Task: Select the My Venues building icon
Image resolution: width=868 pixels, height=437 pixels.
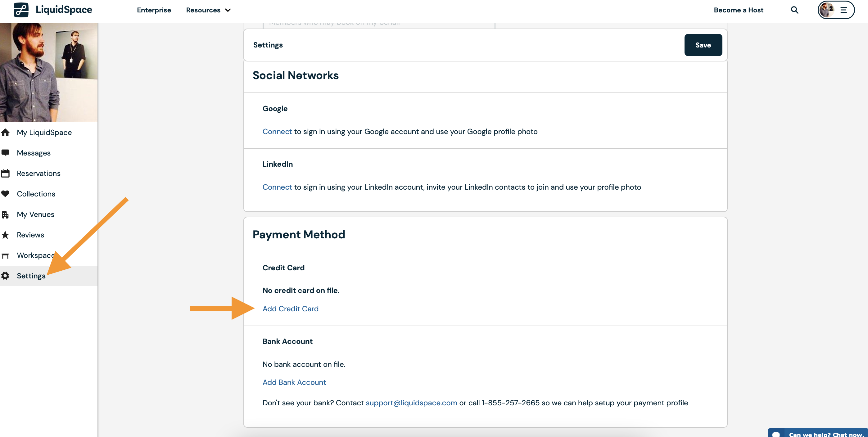Action: click(x=5, y=214)
